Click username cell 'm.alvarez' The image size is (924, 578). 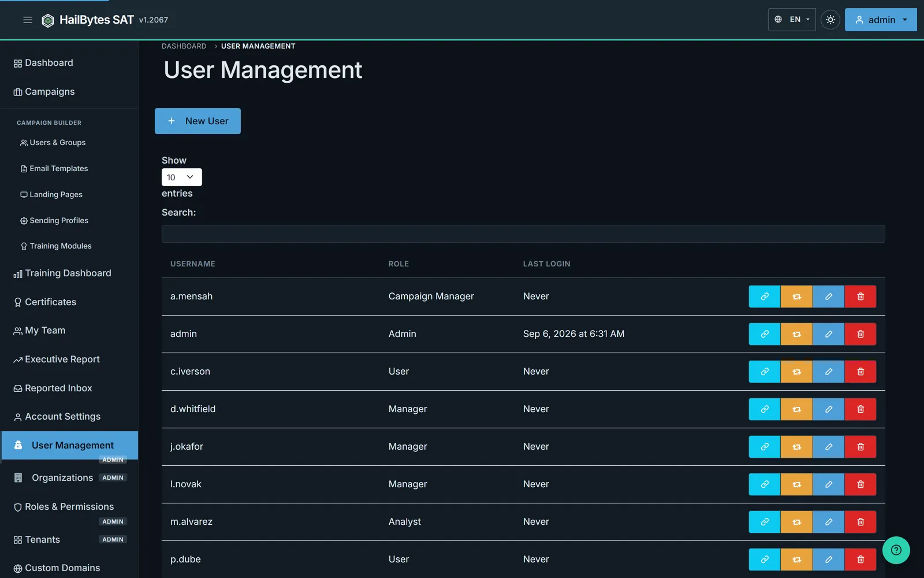click(191, 522)
